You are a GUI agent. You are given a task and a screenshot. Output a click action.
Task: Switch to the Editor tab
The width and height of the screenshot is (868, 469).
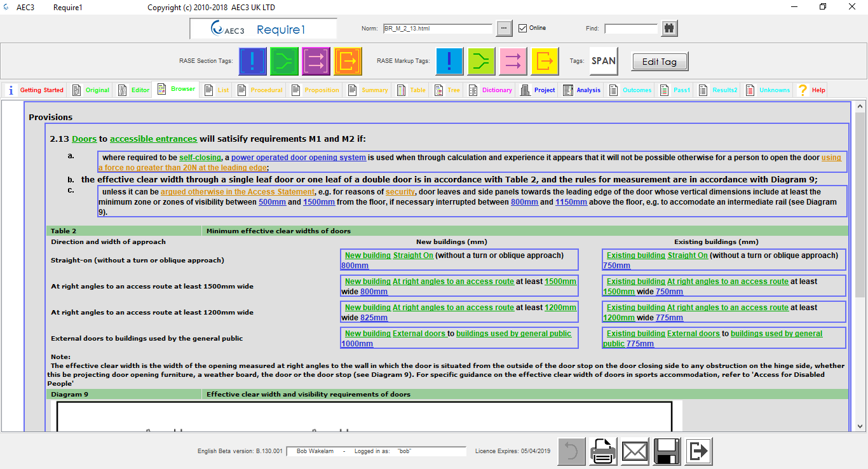coord(134,90)
